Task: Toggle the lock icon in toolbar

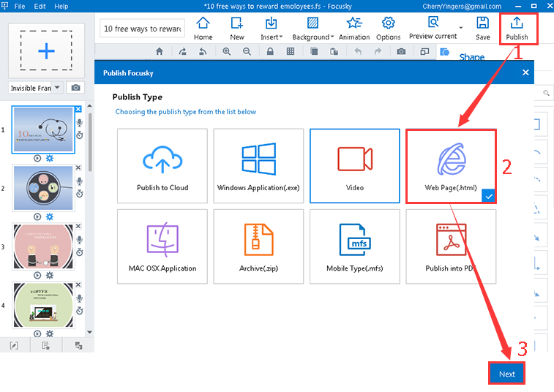Action: click(x=270, y=52)
